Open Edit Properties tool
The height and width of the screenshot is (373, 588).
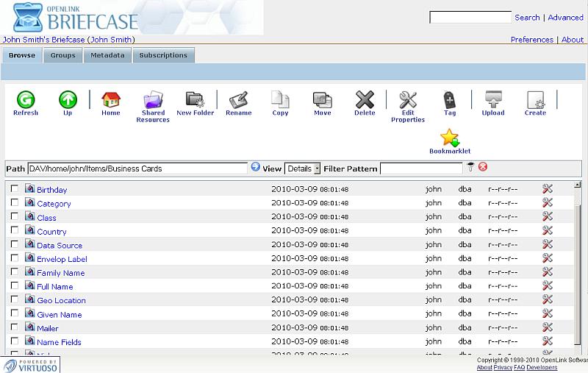(x=408, y=100)
